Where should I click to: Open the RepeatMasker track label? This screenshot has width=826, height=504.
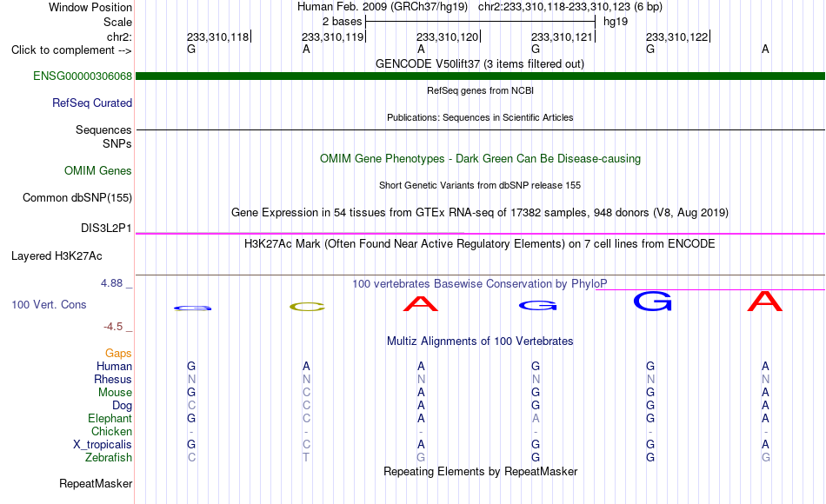coord(96,483)
